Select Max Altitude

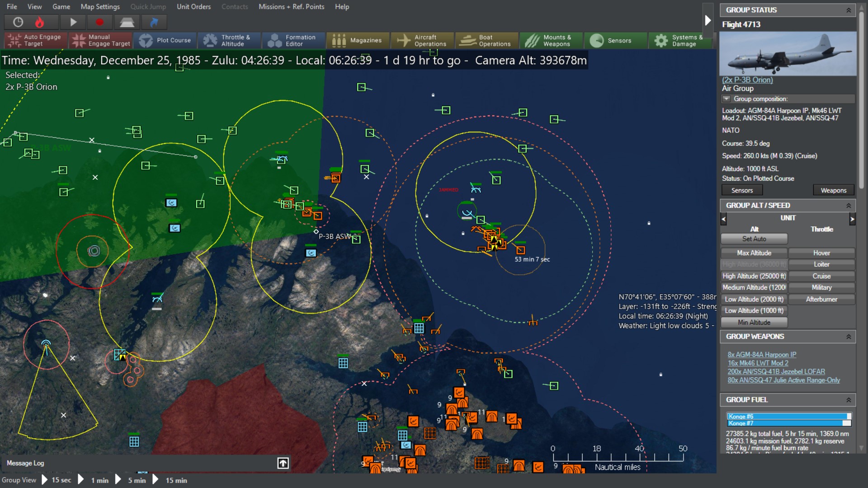pyautogui.click(x=754, y=253)
